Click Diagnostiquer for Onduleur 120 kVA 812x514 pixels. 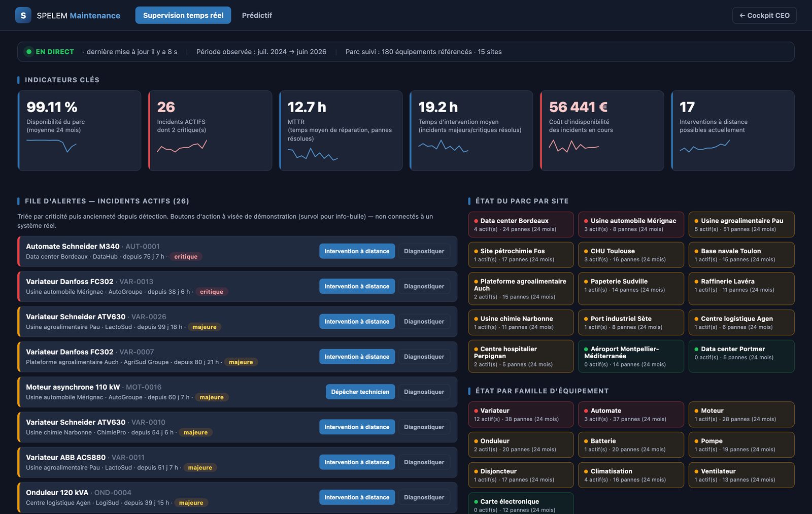coord(424,497)
